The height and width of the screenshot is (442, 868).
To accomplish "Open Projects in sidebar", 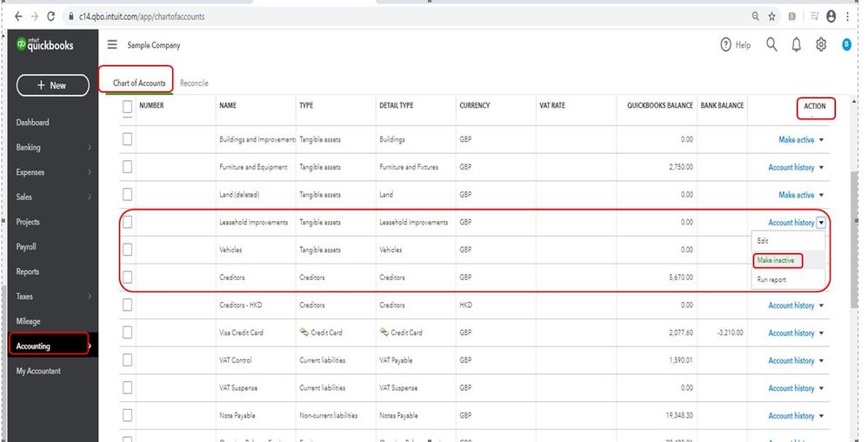I will (x=28, y=222).
